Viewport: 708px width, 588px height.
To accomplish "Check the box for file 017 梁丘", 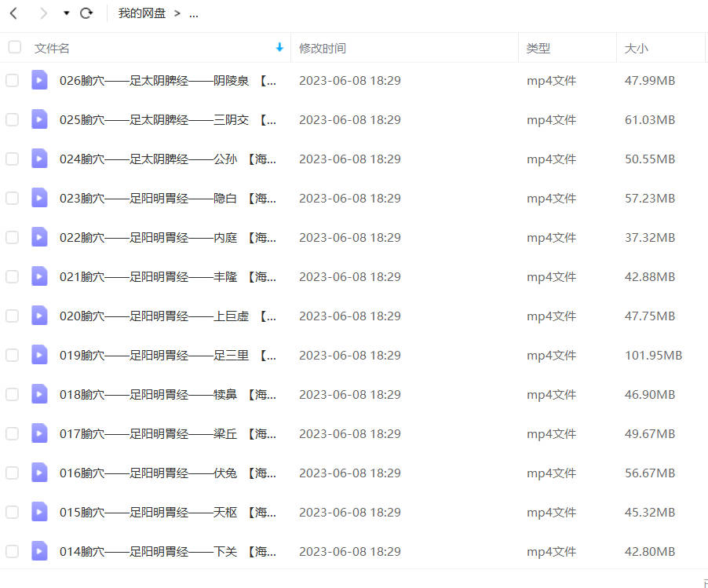I will coord(13,434).
